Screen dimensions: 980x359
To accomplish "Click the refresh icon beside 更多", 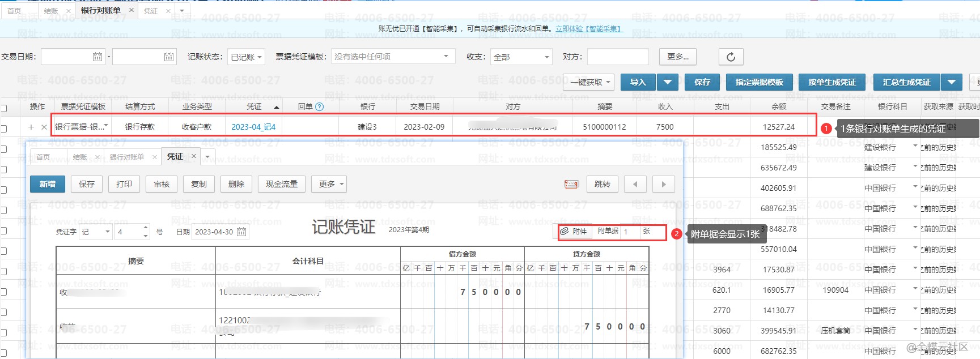I will (x=731, y=57).
